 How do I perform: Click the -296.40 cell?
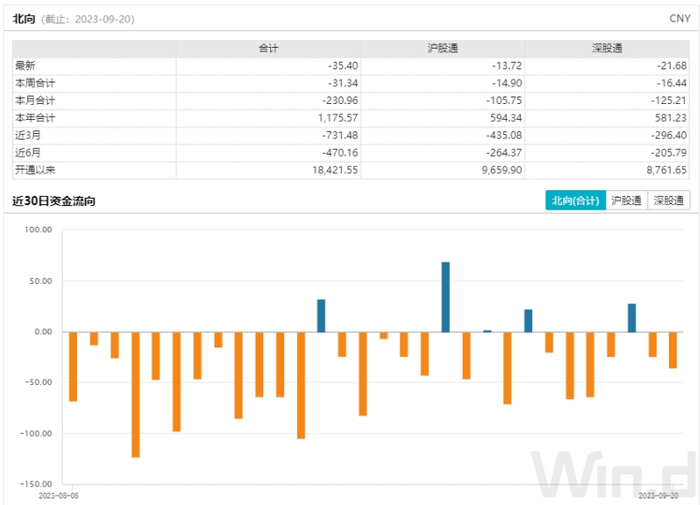coord(668,135)
